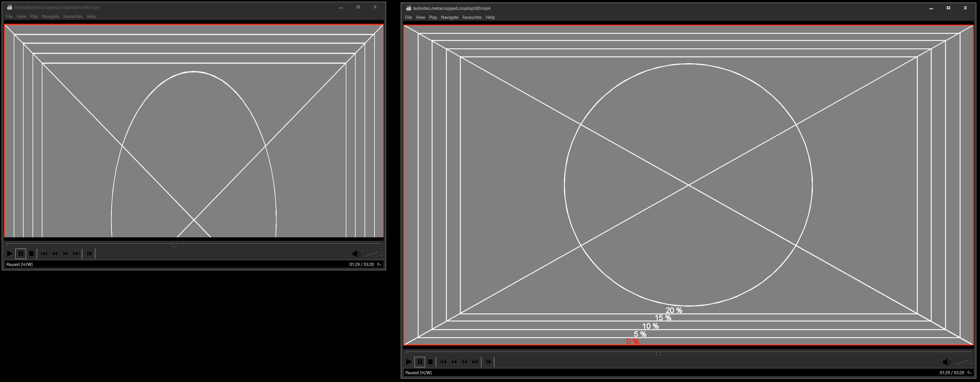
Task: Open Navigate menu in cropbottom500 window
Action: point(51,16)
